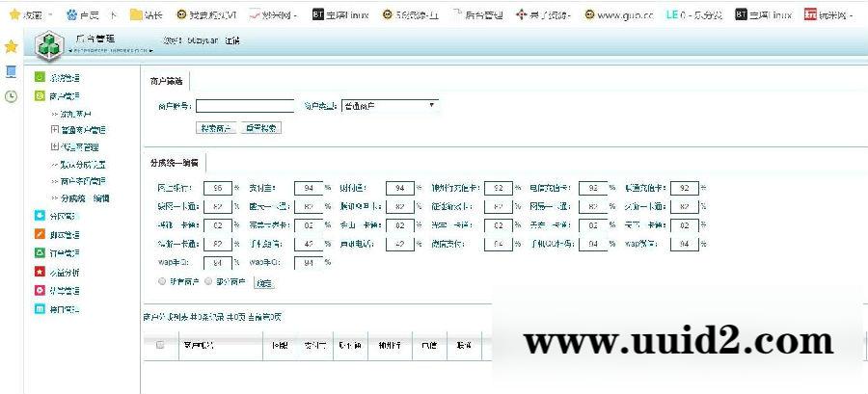The height and width of the screenshot is (394, 868).
Task: Focus the 支付宝 percentage field
Action: pos(309,189)
